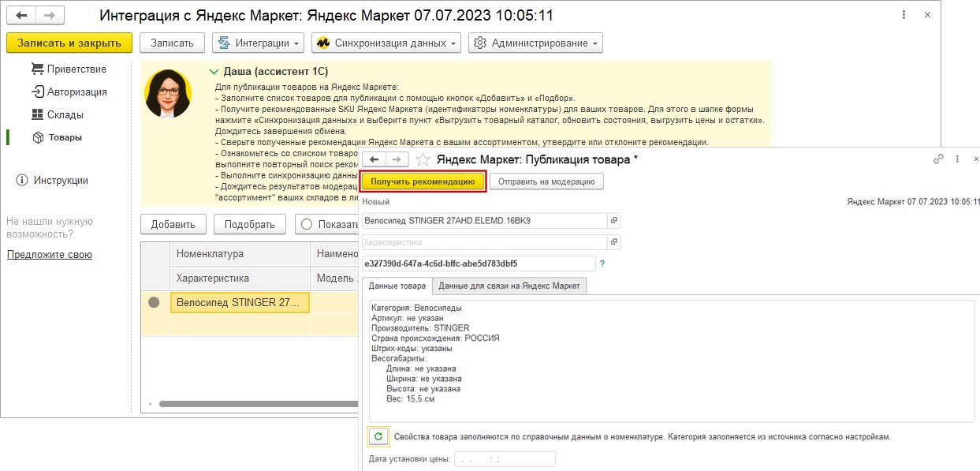Screen dimensions: 980x471
Task: Click the grey status circle in Велосипед row
Action: 155,302
